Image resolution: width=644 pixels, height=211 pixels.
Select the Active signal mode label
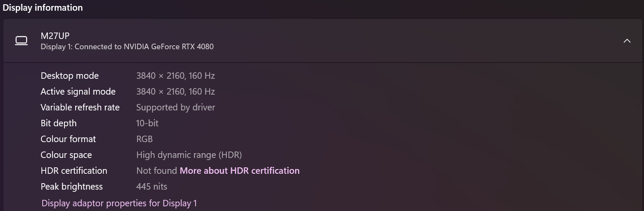pos(78,92)
